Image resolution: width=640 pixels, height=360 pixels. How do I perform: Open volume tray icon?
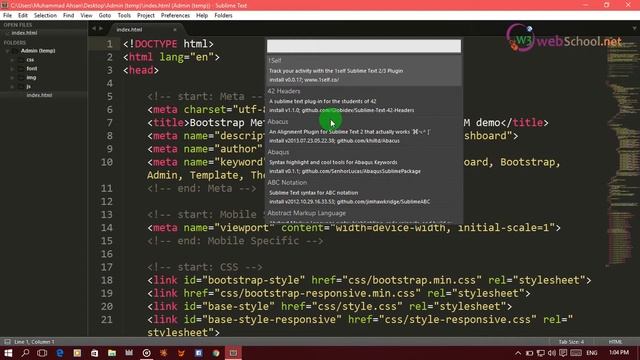pos(552,353)
